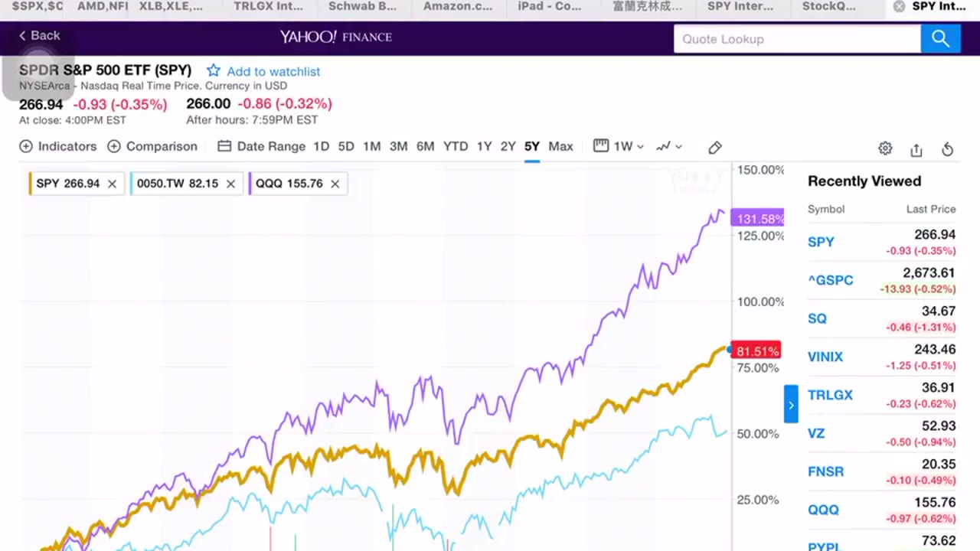Remove SPY from the comparison chart

[x=112, y=184]
